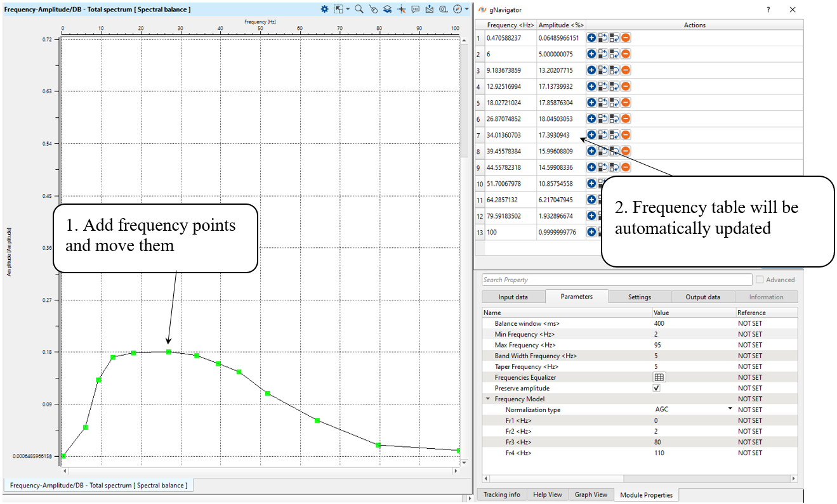Open the compass icon dropdown arrow

pos(467,10)
